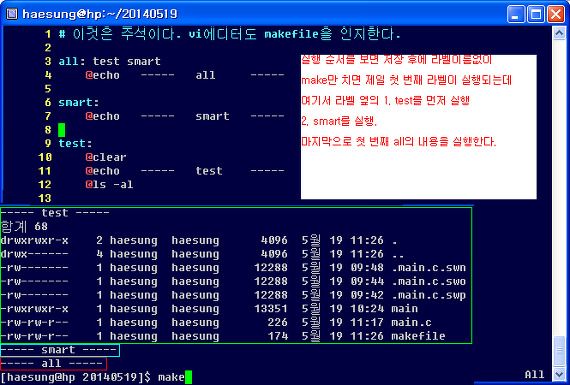Click the timestamp 11:17
The height and width of the screenshot is (385, 570).
coord(367,322)
